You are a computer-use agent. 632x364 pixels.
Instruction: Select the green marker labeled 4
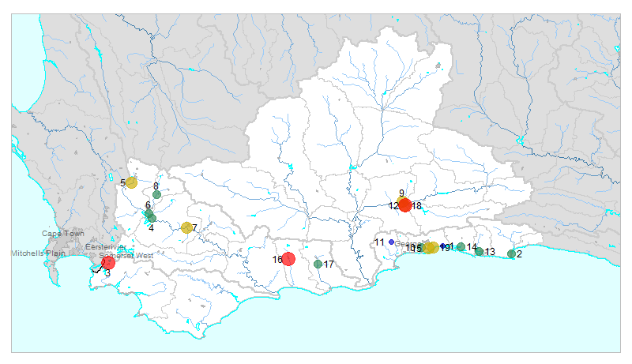(x=152, y=218)
